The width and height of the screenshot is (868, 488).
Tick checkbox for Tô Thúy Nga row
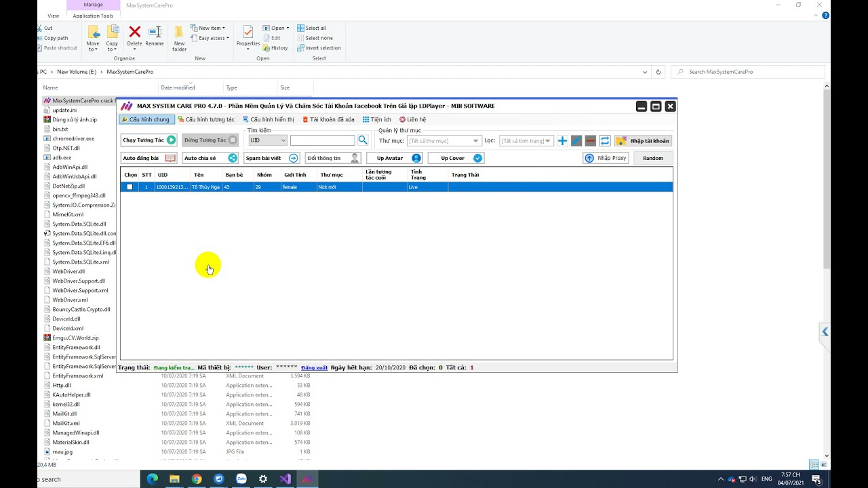coord(130,187)
